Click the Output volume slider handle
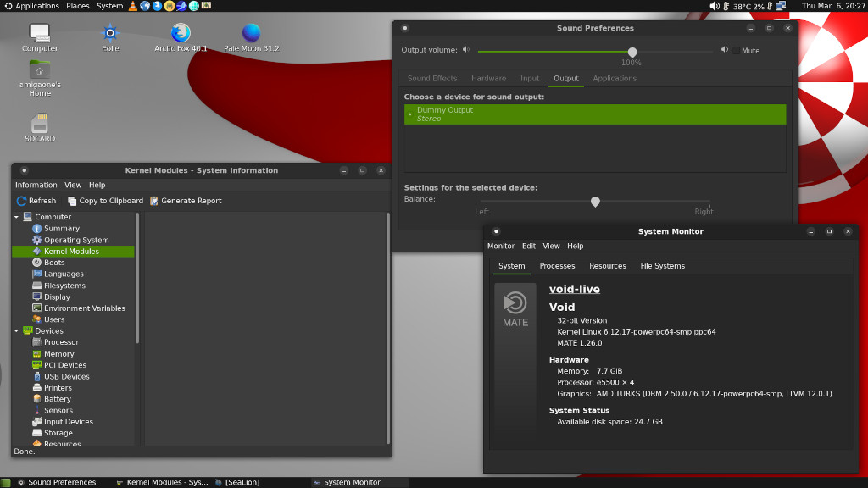The image size is (868, 488). point(632,52)
